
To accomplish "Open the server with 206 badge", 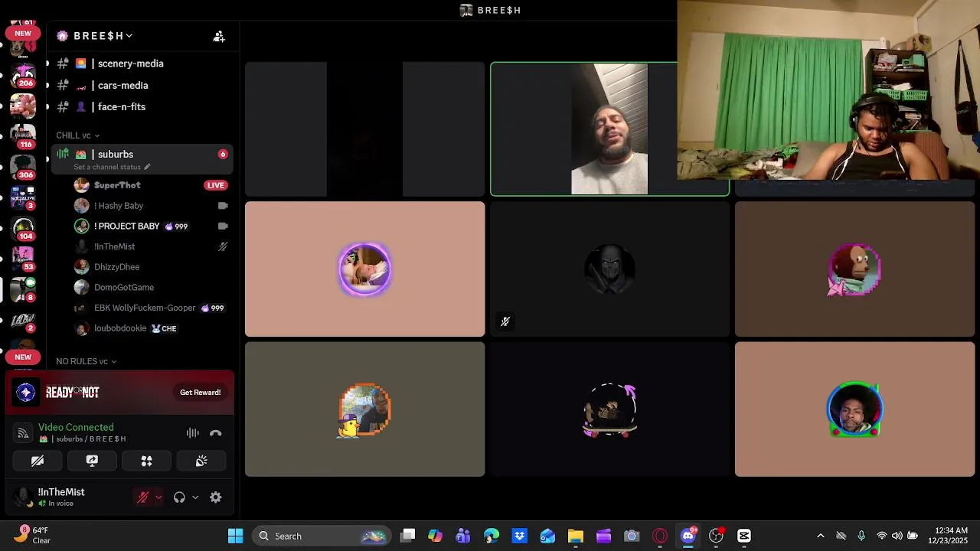I will click(23, 77).
